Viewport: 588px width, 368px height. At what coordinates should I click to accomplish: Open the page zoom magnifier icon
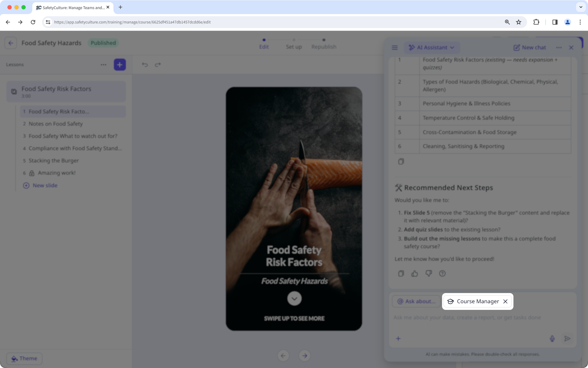507,22
